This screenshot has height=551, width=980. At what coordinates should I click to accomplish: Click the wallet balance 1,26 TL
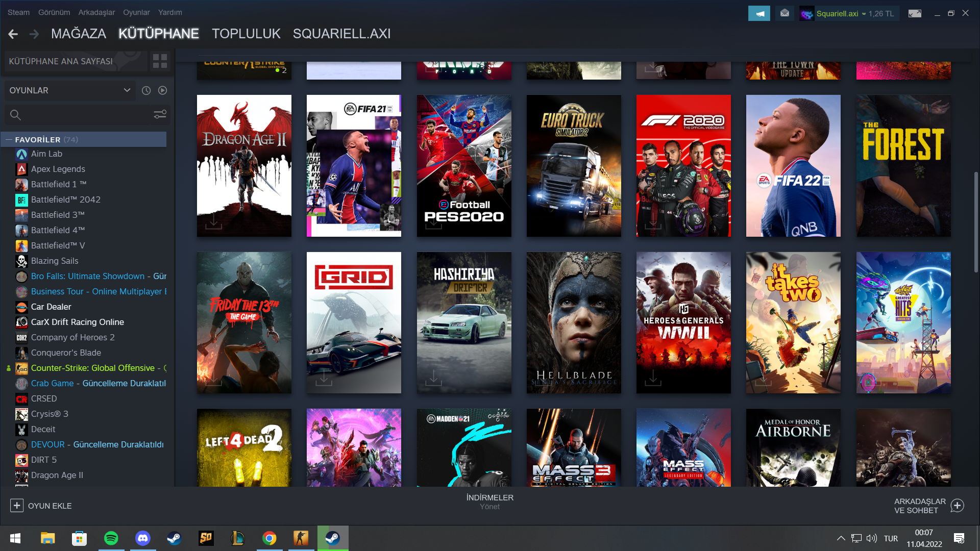click(881, 14)
